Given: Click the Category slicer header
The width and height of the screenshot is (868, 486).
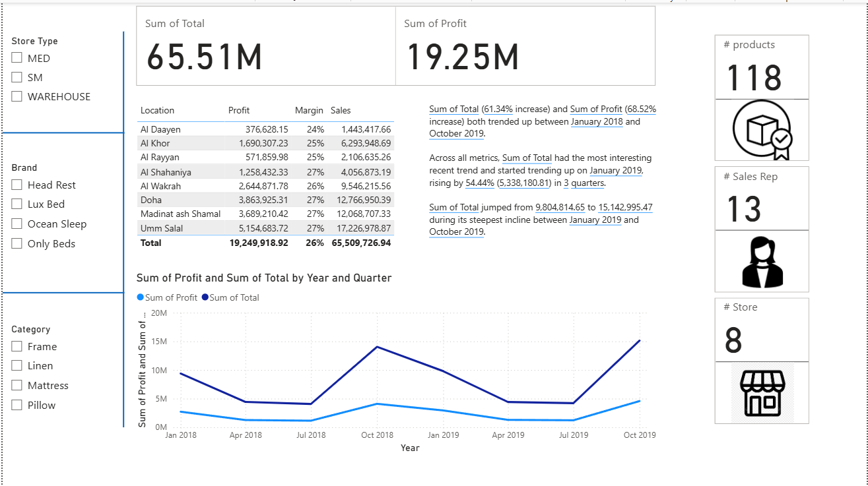Looking at the screenshot, I should (x=31, y=329).
